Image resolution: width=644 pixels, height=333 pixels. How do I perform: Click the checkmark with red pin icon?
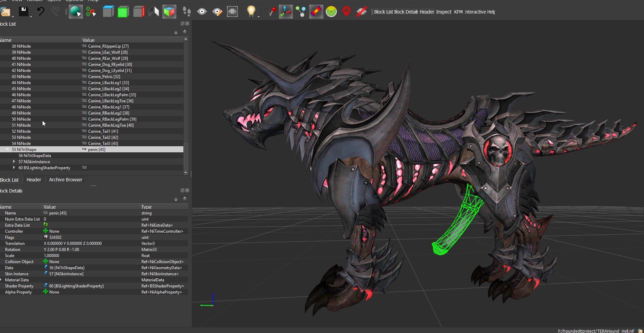(x=271, y=12)
